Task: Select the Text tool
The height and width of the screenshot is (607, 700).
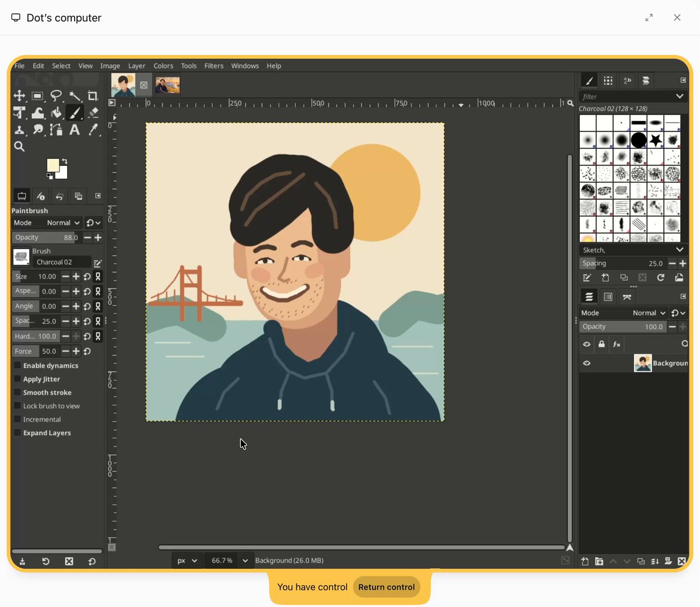Action: click(75, 130)
